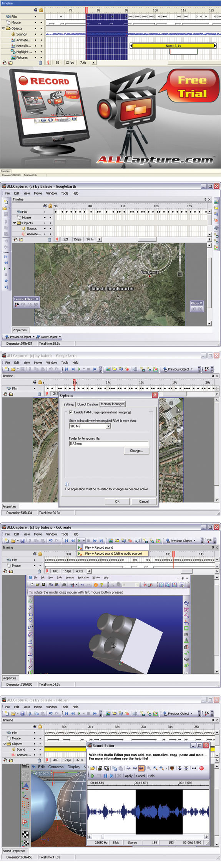
Task: Click the red marker icon in CoCreate timeline footer
Action: pos(47,571)
